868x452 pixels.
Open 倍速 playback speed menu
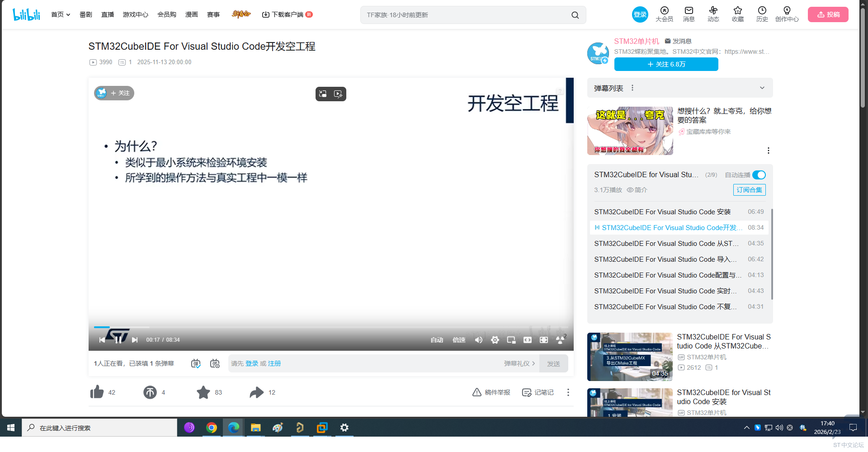(459, 340)
